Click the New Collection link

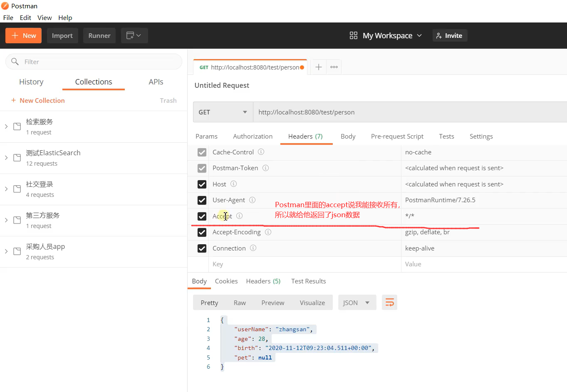(42, 100)
